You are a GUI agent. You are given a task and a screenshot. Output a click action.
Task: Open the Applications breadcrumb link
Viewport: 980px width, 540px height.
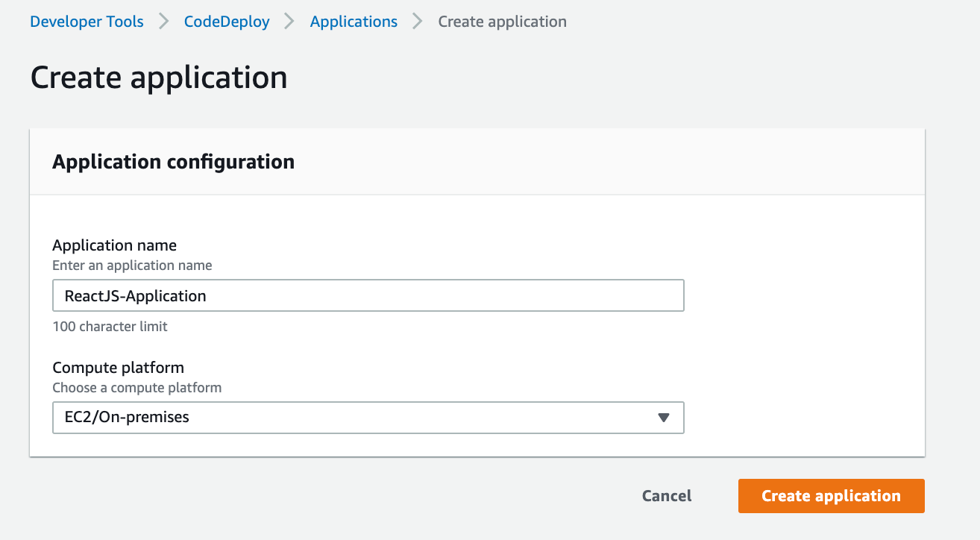pyautogui.click(x=354, y=22)
